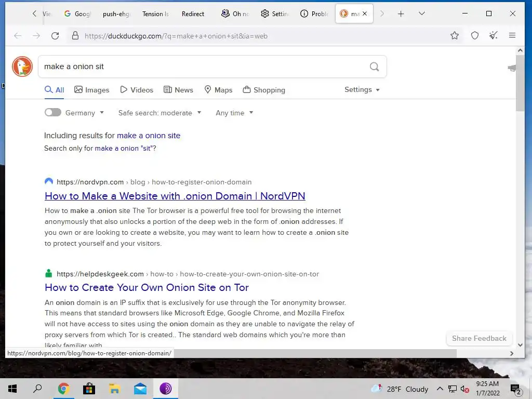Open the shield security level icon

pyautogui.click(x=475, y=35)
